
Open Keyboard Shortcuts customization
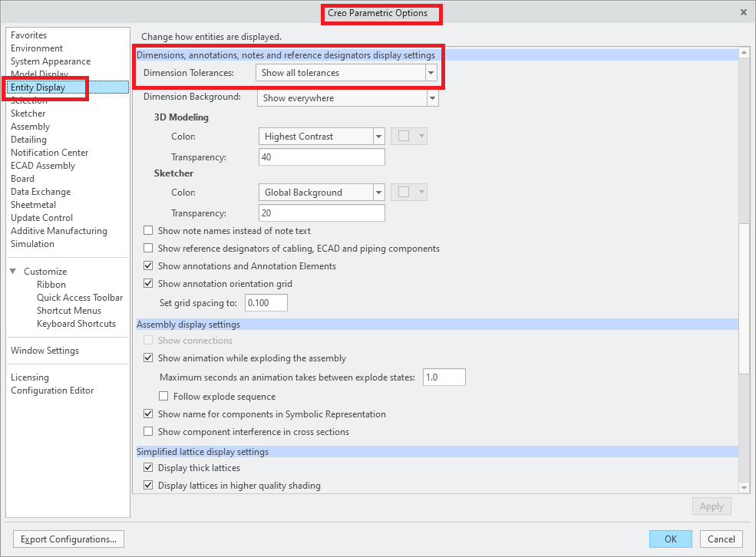pos(76,323)
